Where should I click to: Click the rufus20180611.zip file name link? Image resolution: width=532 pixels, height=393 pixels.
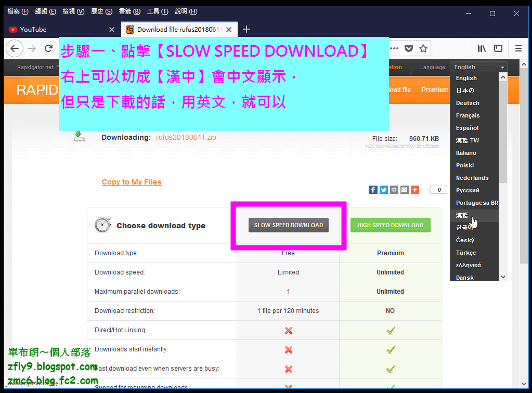(186, 137)
